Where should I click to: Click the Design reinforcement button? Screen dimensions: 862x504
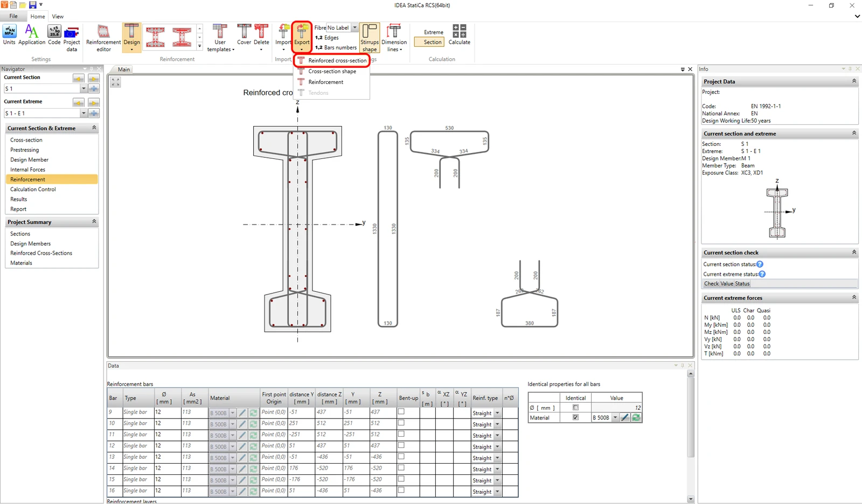tap(131, 38)
